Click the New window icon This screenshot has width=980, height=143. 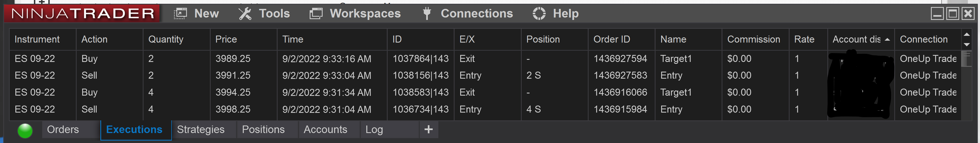pos(180,14)
